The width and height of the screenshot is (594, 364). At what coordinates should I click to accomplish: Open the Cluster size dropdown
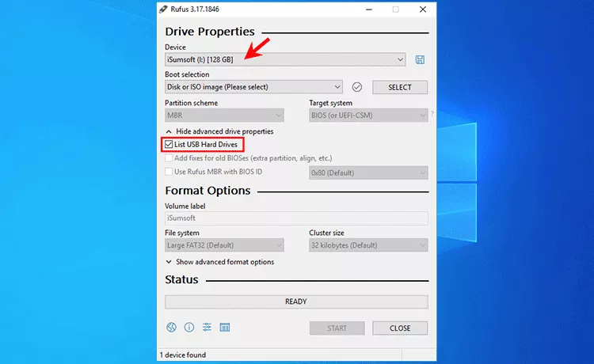(x=368, y=245)
